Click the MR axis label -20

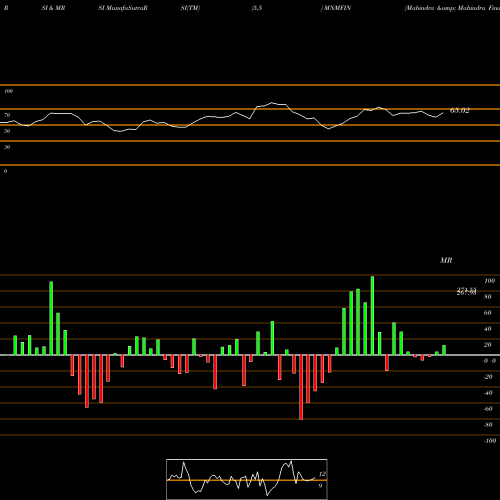488,377
